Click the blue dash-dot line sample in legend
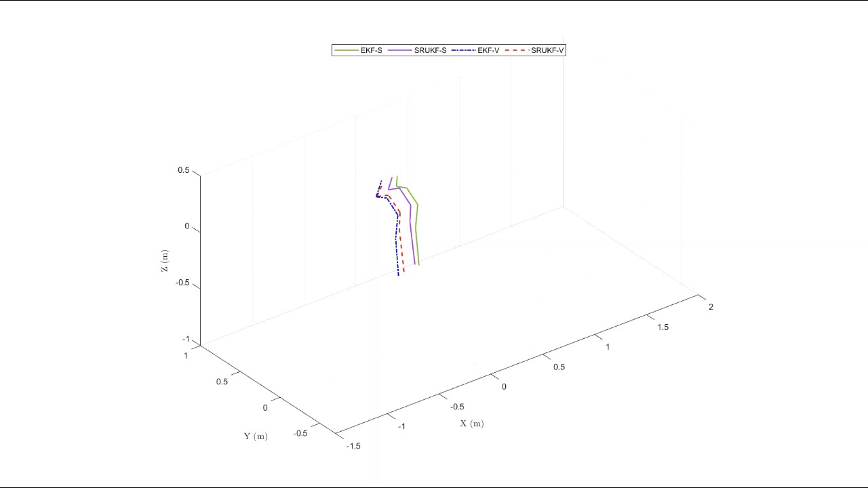This screenshot has width=868, height=488. point(464,50)
